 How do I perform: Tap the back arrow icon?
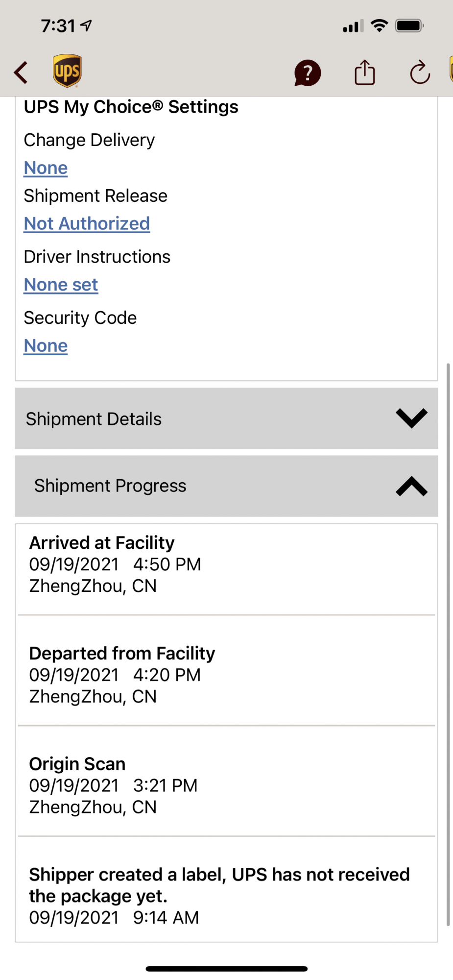21,73
